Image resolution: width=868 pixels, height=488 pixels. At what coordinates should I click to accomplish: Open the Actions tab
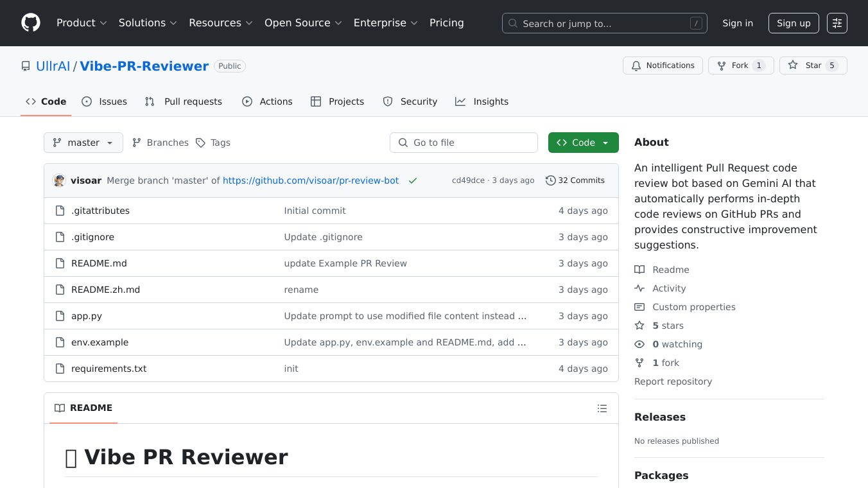tap(267, 101)
